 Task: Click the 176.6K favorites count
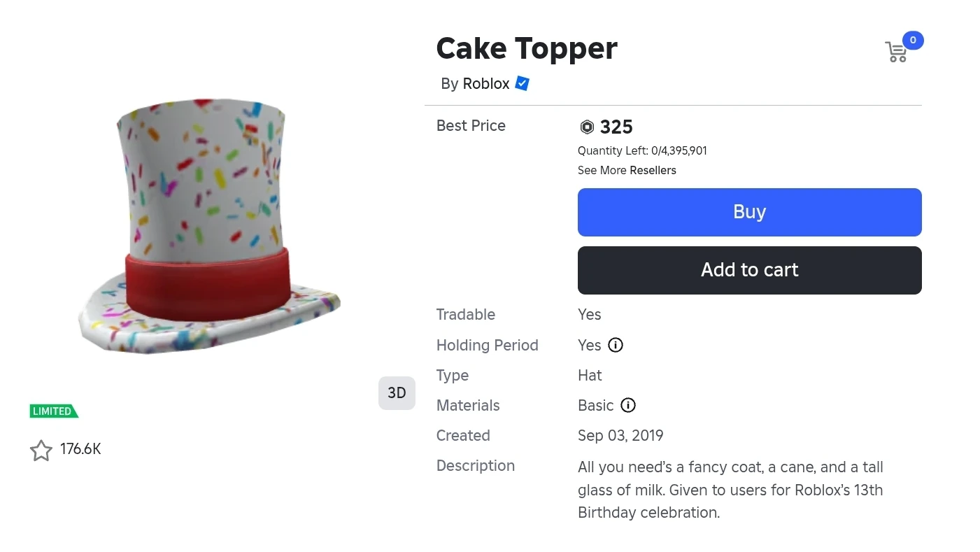80,449
